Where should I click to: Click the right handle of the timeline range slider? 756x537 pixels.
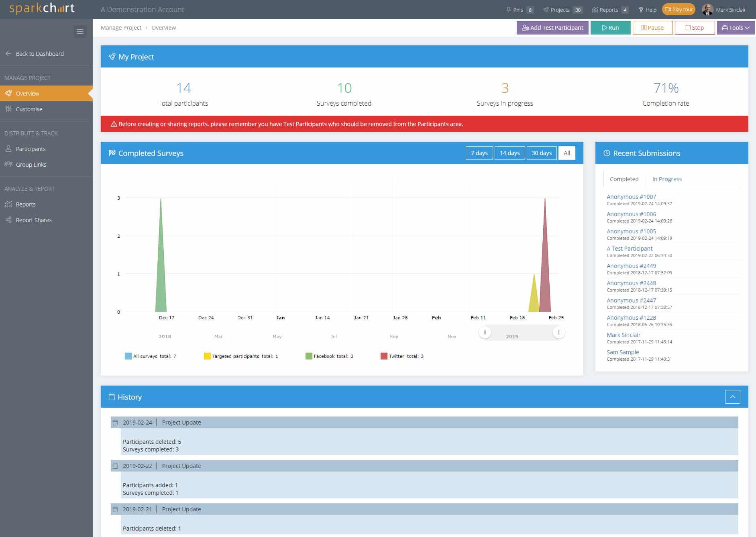click(559, 333)
